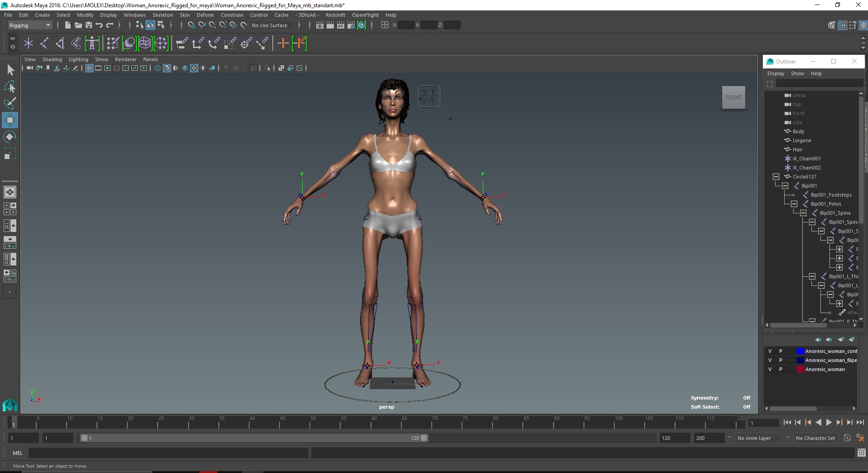Collapse the Bip001_L_Thi outliner node
The height and width of the screenshot is (473, 868).
pyautogui.click(x=812, y=276)
